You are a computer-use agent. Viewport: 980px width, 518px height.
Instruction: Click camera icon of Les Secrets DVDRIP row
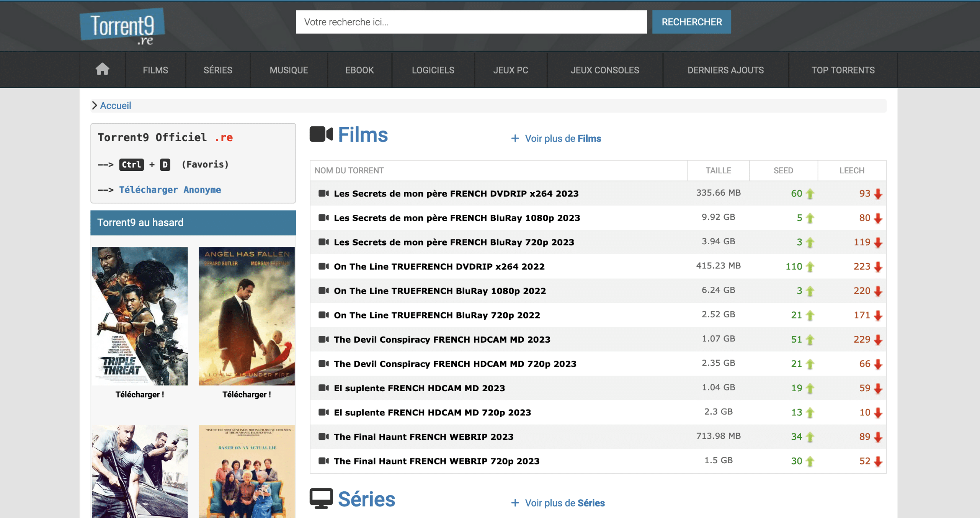pos(323,193)
